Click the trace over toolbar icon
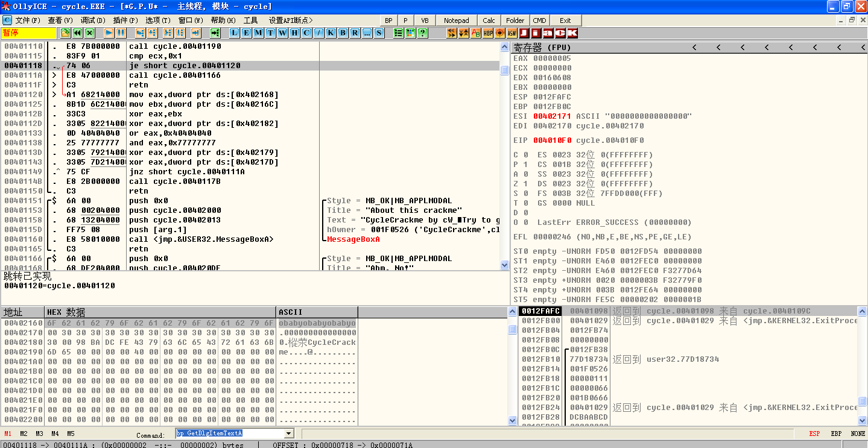The image size is (868, 448). coord(180,33)
